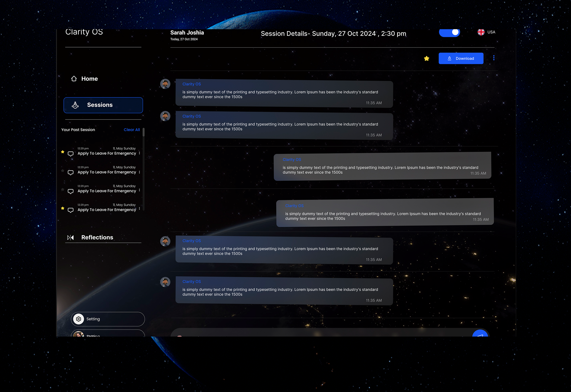Click chat bubble icon of second past session
The height and width of the screenshot is (392, 571).
pos(71,173)
